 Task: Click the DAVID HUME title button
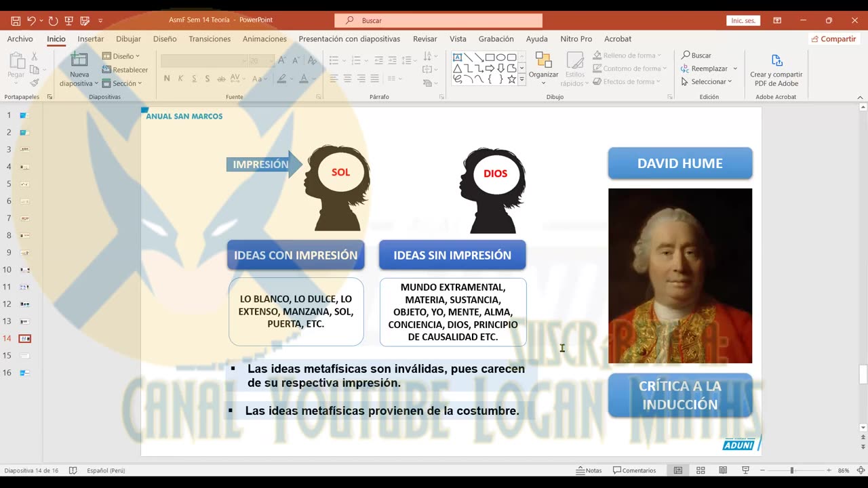(680, 163)
